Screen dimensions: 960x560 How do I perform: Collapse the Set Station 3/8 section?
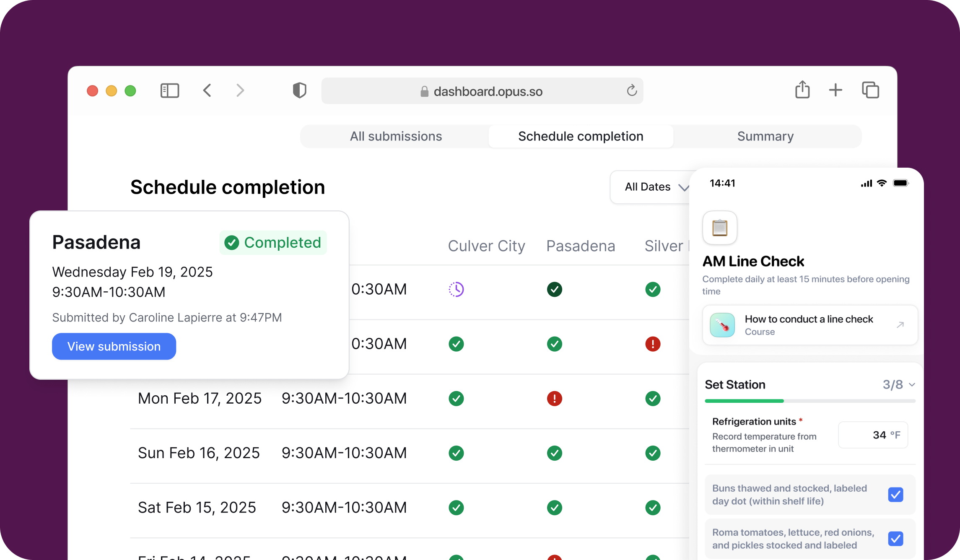pos(912,385)
